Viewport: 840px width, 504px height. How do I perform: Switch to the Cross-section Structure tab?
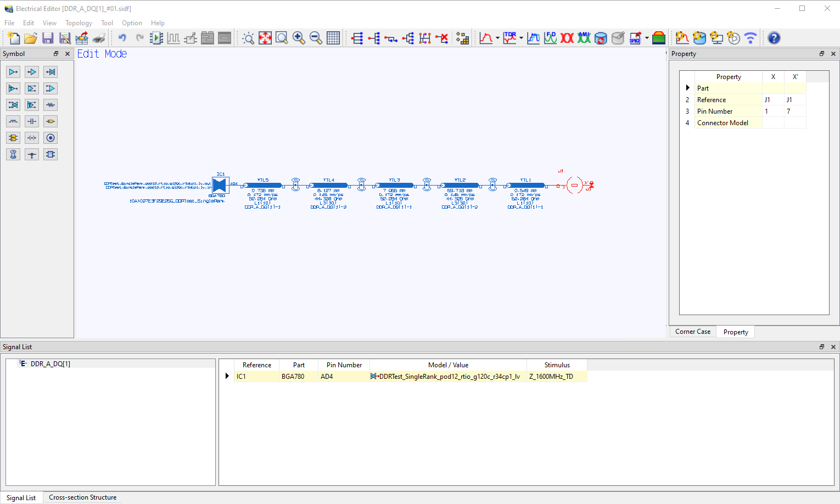click(82, 497)
